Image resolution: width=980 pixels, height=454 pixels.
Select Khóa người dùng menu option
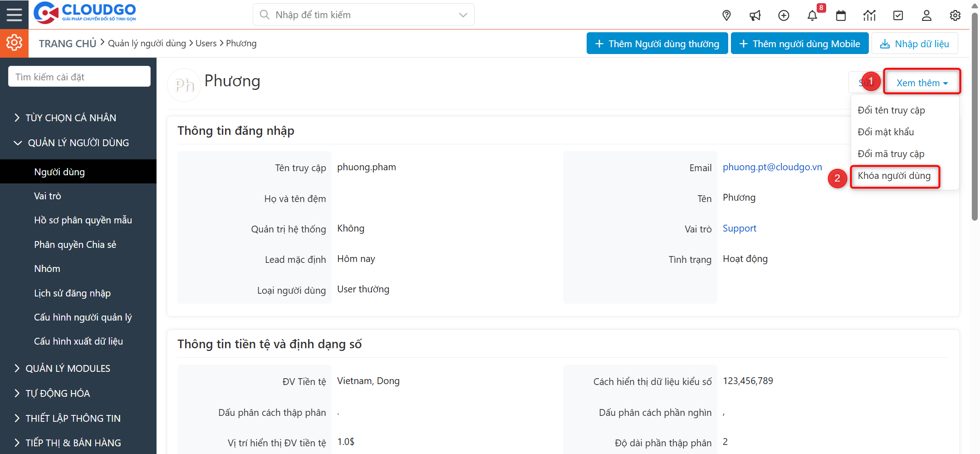click(894, 176)
